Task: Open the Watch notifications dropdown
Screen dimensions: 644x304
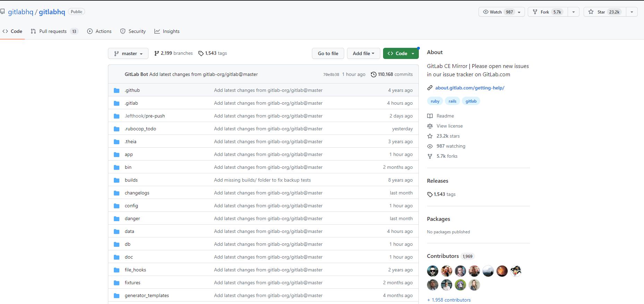Action: coord(501,12)
